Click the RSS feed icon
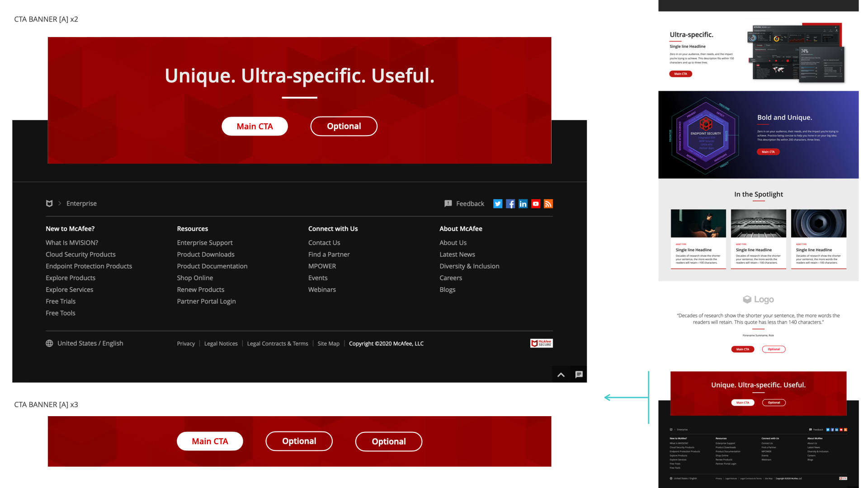868x488 pixels. pos(548,204)
